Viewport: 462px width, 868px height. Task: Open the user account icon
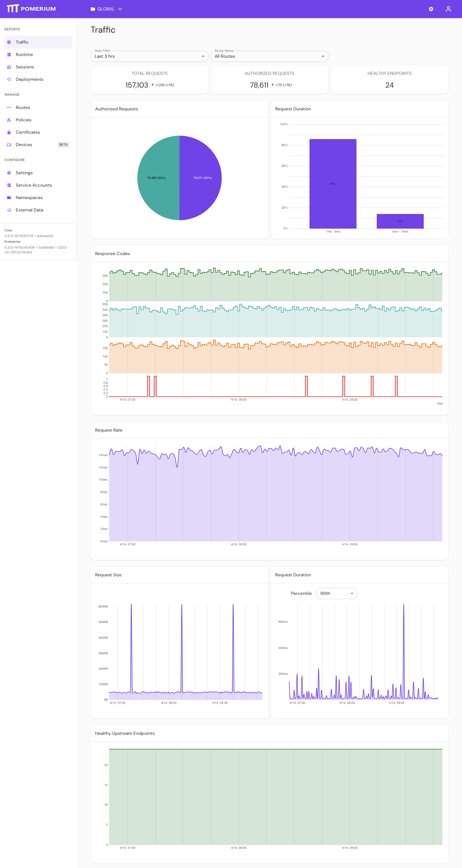tap(448, 9)
